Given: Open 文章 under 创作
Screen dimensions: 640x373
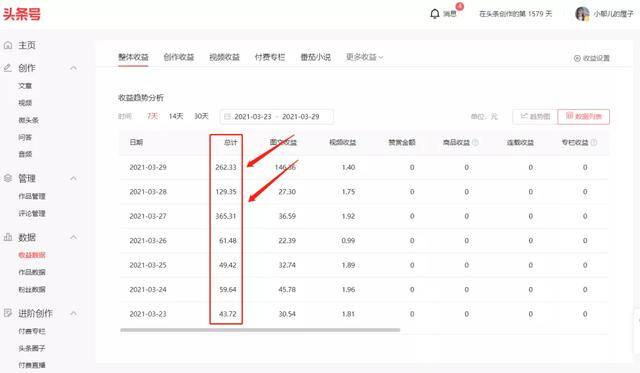Looking at the screenshot, I should [25, 86].
